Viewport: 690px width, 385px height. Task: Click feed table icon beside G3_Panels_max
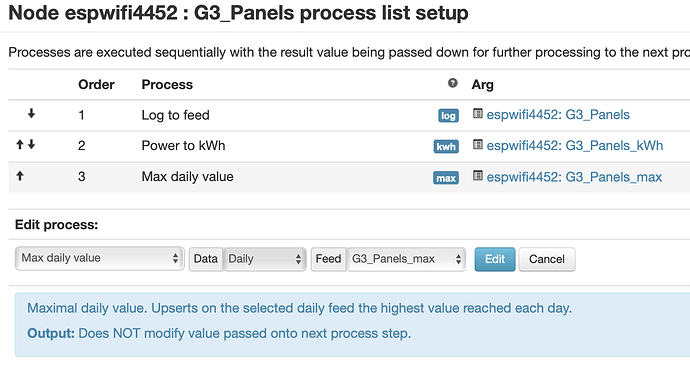pos(477,176)
